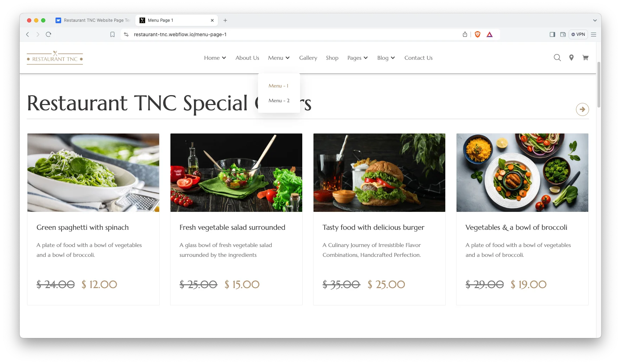Click the Brave shields lion icon

click(478, 34)
